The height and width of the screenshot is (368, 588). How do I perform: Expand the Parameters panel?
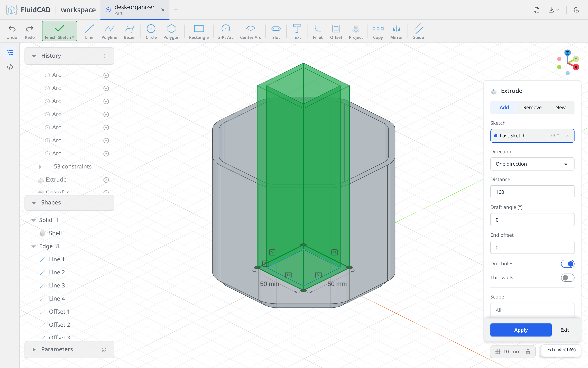[34, 350]
